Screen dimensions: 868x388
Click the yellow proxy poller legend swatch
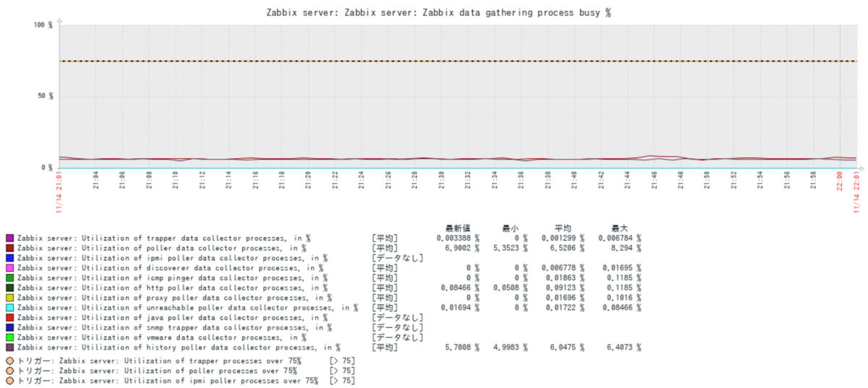[10, 298]
